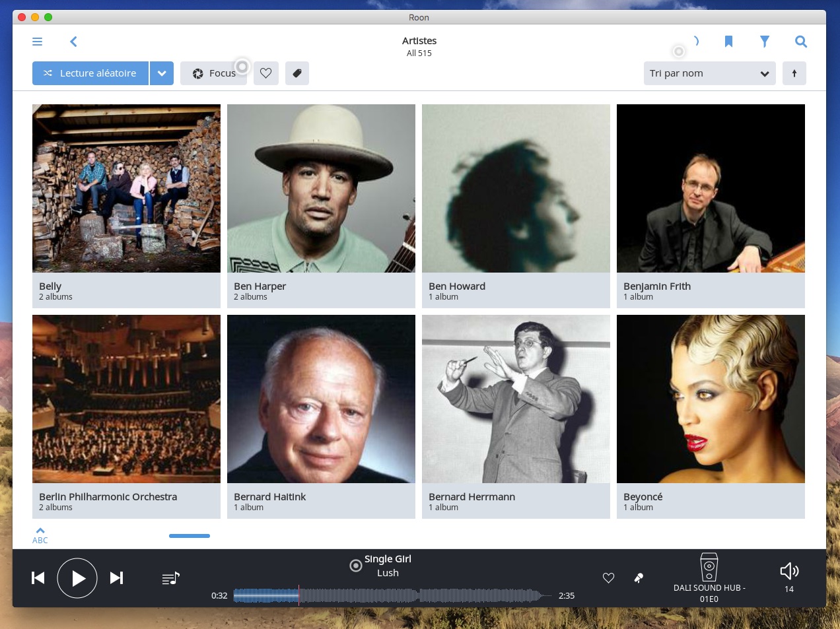Reverse sort order with the arrow button
Viewport: 840px width, 629px height.
[x=794, y=73]
